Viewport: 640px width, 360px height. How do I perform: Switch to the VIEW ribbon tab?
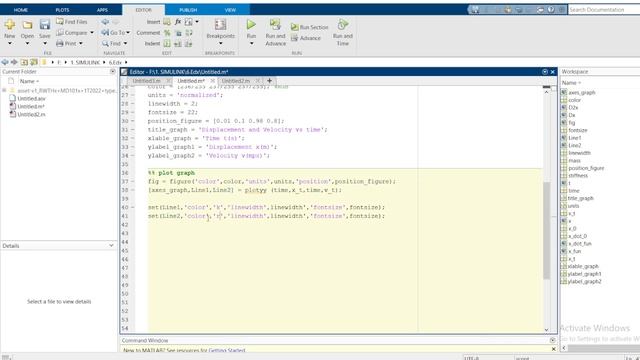click(x=230, y=10)
